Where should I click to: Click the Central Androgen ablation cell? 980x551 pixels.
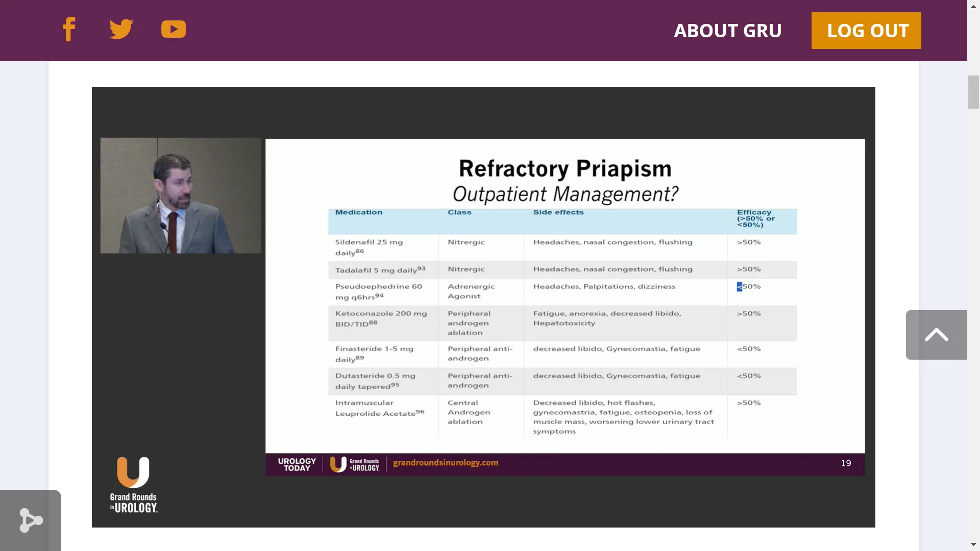[469, 412]
